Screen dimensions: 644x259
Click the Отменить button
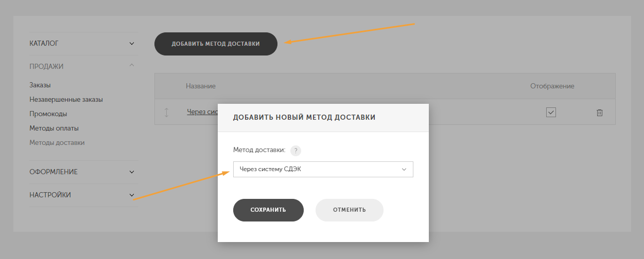pyautogui.click(x=350, y=210)
